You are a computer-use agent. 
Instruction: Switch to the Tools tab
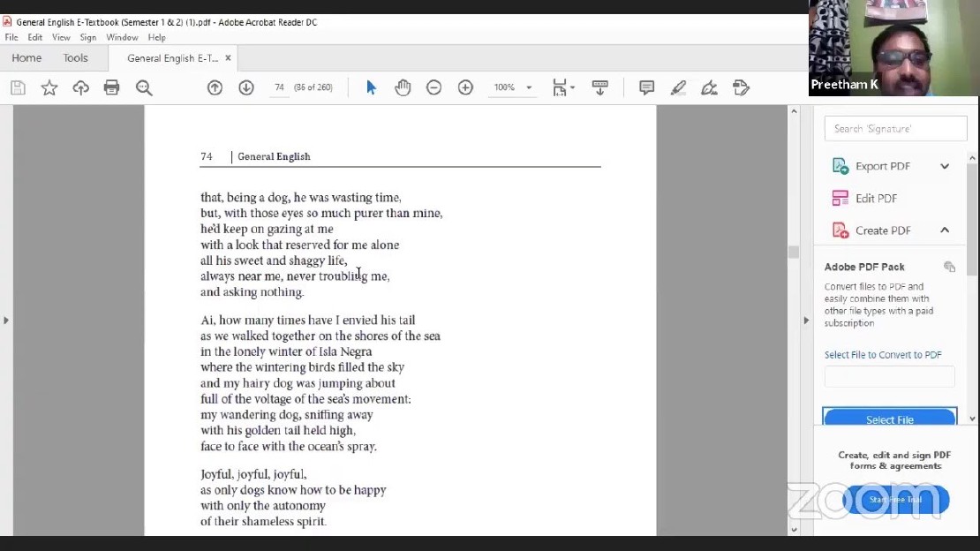click(75, 58)
